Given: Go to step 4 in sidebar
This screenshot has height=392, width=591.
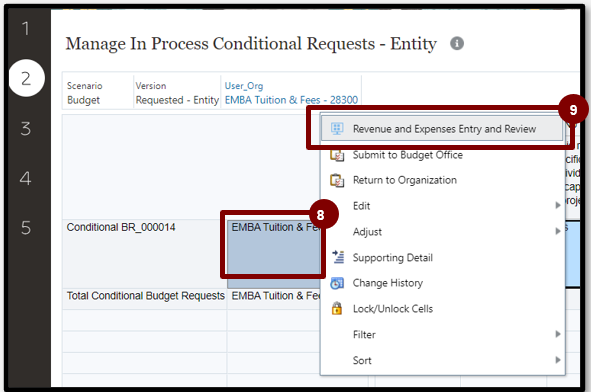Looking at the screenshot, I should [26, 178].
